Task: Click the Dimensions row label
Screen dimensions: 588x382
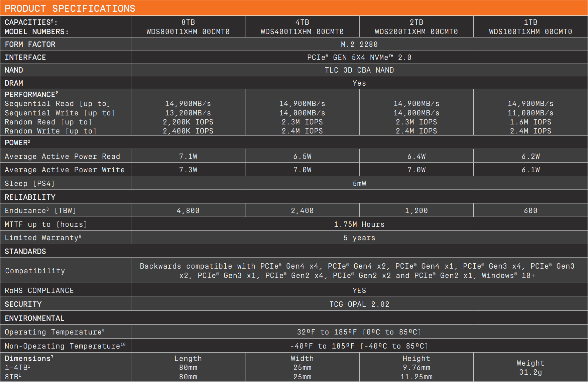Action: pos(29,358)
